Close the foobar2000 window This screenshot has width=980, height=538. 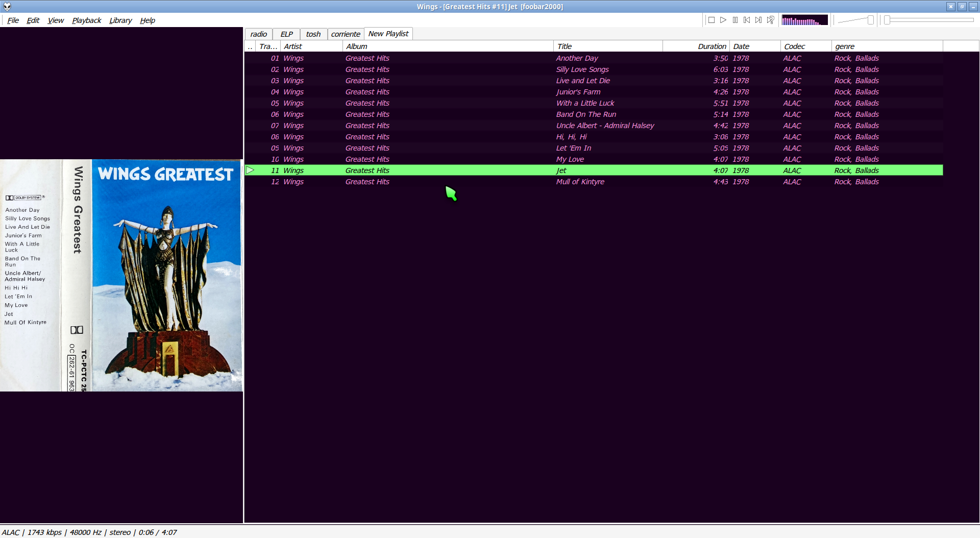(951, 7)
